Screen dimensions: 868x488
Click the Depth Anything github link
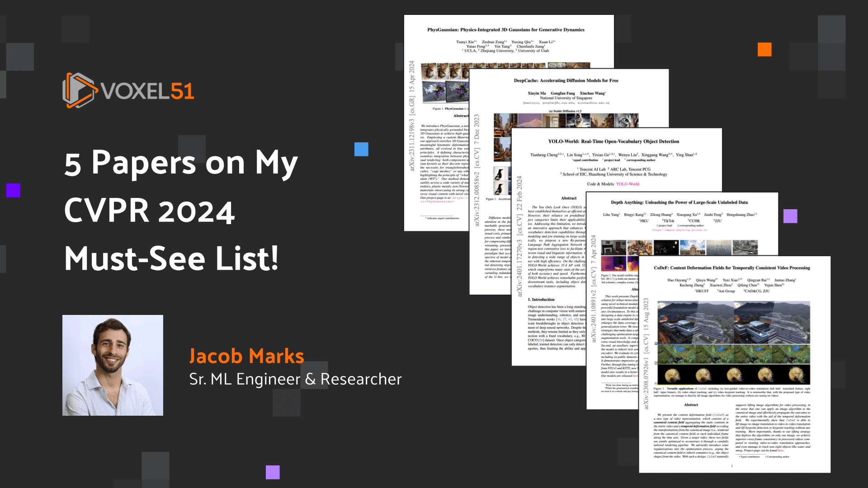(x=679, y=230)
